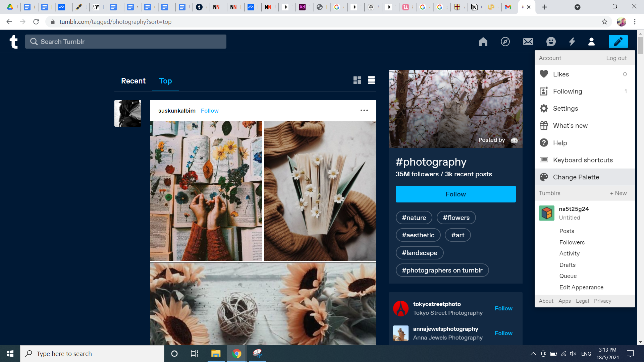Click the grid view layout icon
This screenshot has height=362, width=644.
pos(357,80)
